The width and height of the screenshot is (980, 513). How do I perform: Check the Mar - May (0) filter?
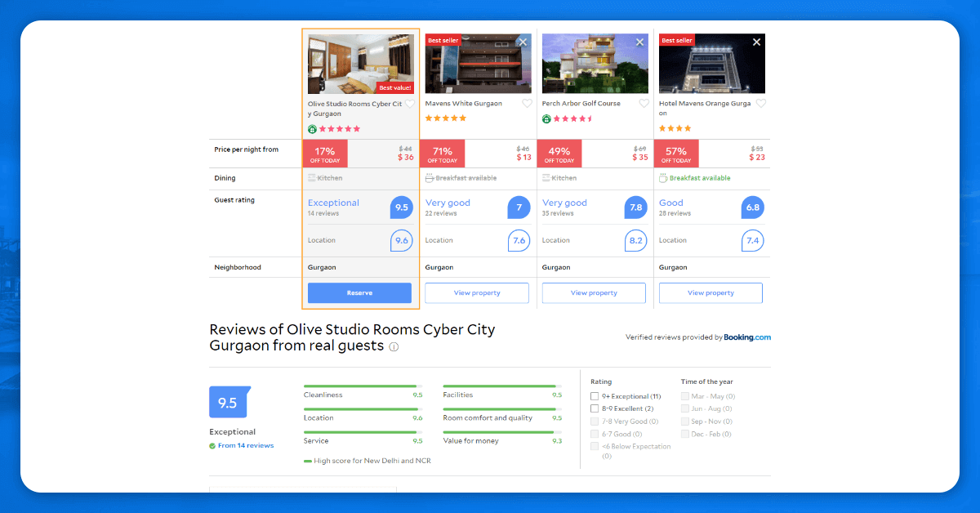[x=685, y=396]
